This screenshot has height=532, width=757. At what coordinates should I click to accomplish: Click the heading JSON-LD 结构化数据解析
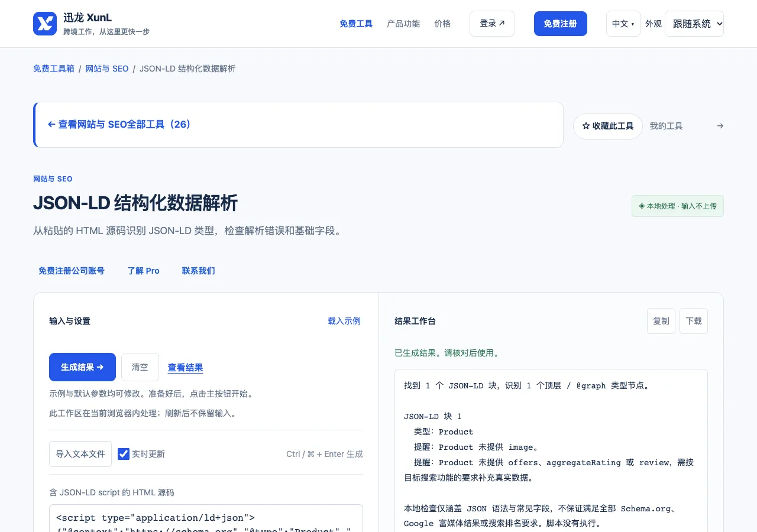click(x=135, y=203)
